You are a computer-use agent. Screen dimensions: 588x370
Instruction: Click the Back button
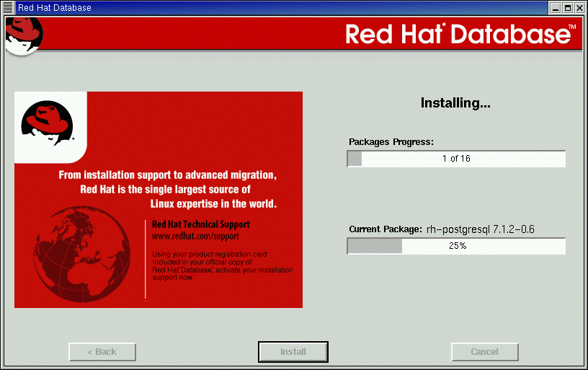tap(102, 352)
